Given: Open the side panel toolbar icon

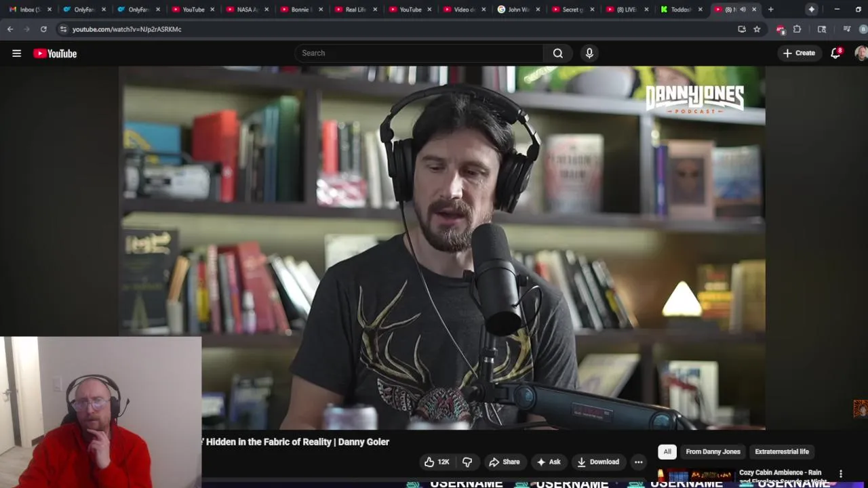Looking at the screenshot, I should (822, 29).
